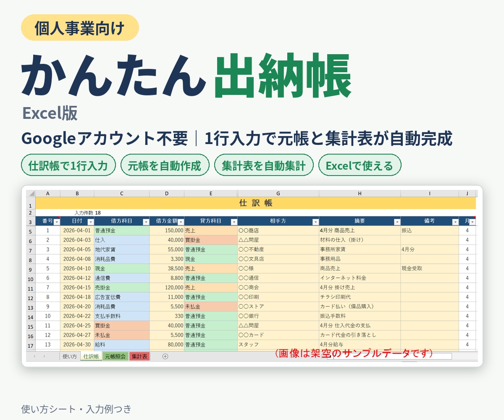The image size is (504, 420).
Task: Click the 38,500 amount cell
Action: pos(167,269)
